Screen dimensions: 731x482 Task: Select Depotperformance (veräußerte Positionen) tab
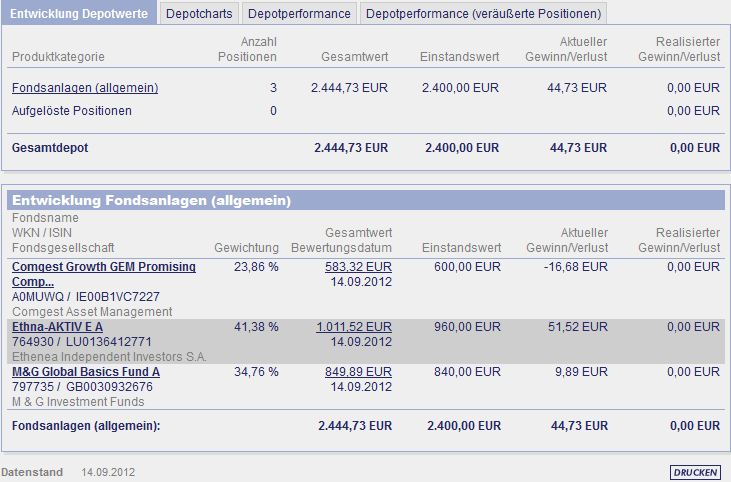tap(484, 14)
